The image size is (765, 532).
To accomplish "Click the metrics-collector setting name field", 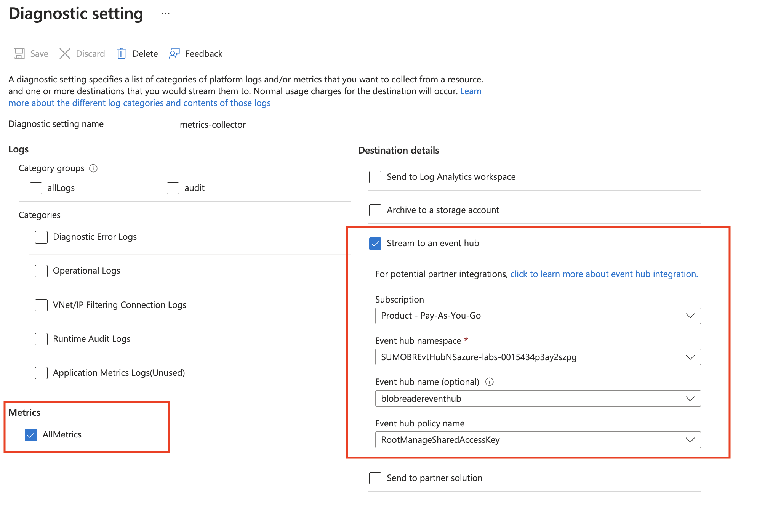I will coord(213,125).
